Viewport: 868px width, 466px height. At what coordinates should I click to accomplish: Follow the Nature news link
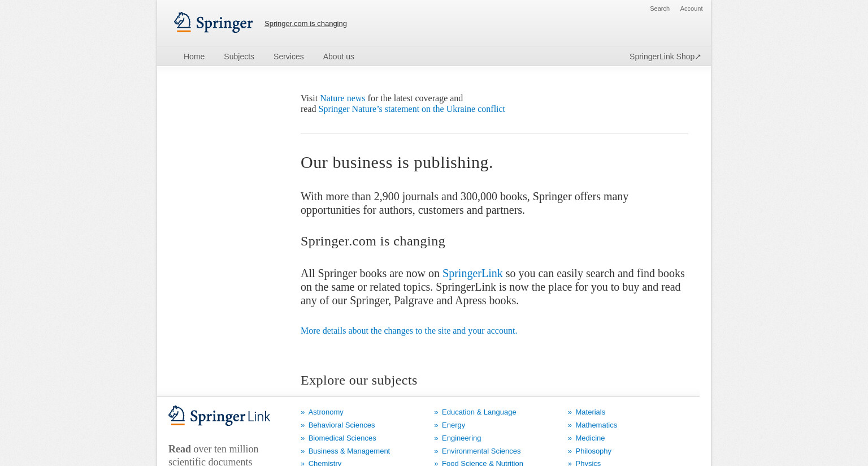click(x=342, y=98)
